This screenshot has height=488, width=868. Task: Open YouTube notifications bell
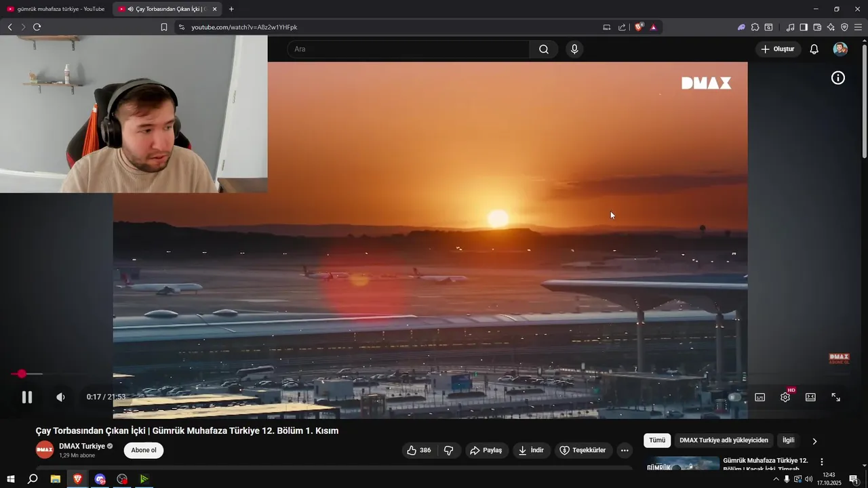tap(814, 49)
